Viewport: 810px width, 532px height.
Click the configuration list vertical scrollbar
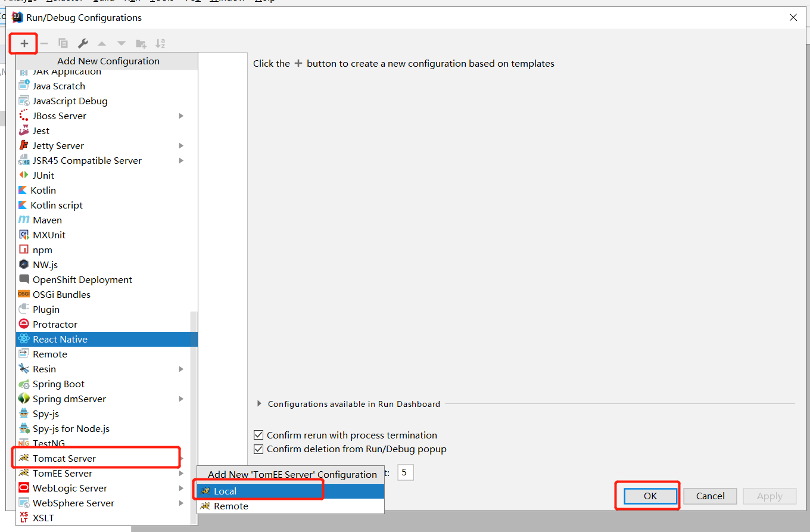pyautogui.click(x=193, y=417)
